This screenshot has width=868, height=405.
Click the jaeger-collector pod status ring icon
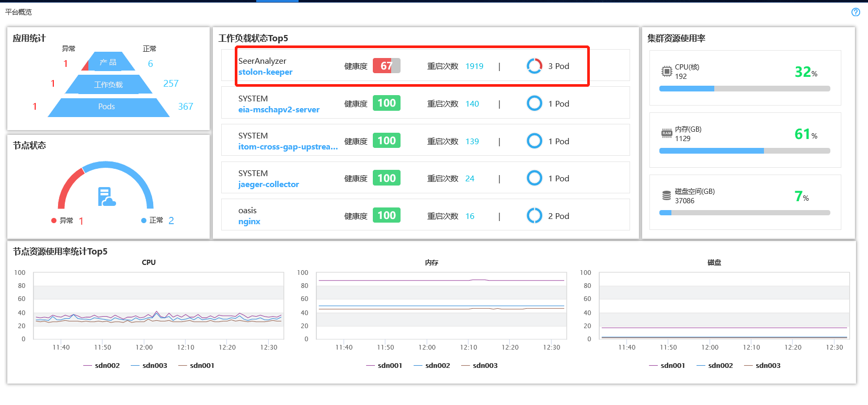coord(534,178)
